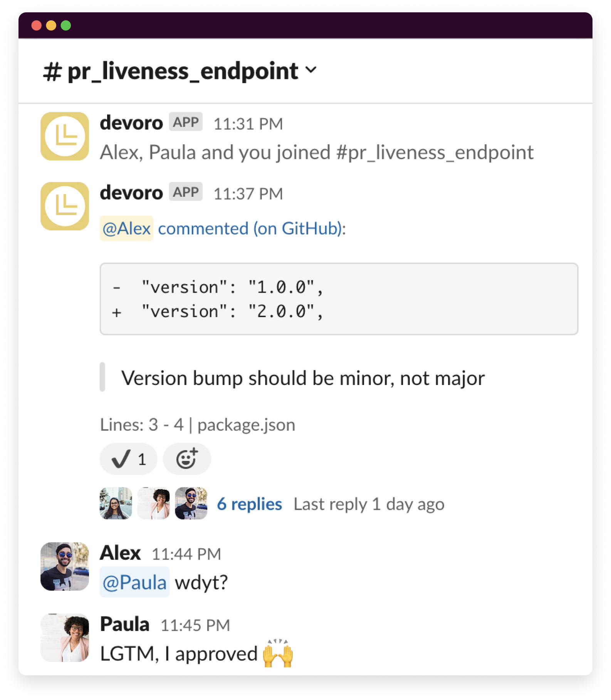Open the 6 replies thread
The width and height of the screenshot is (611, 700).
(x=249, y=504)
